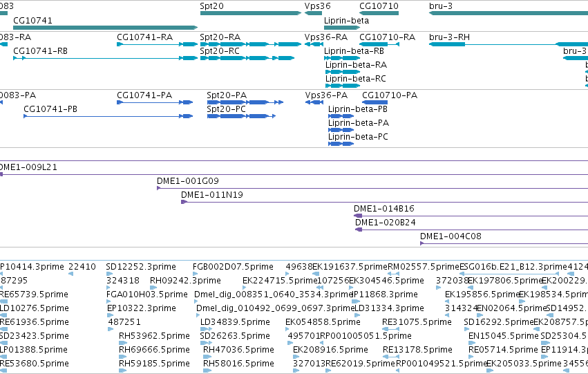Image resolution: width=588 pixels, height=374 pixels.
Task: Select the Vps36 gene glyph
Action: [x=313, y=13]
